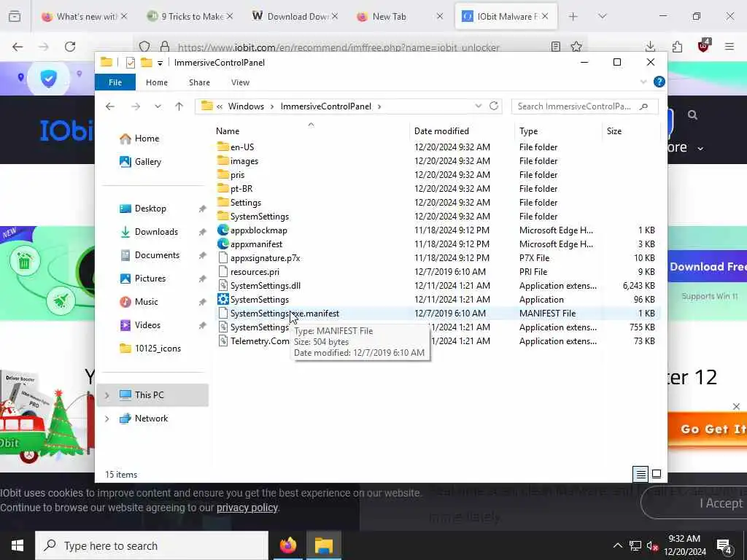Switch to details view layout icon
Viewport: 747px width, 560px height.
coord(640,474)
